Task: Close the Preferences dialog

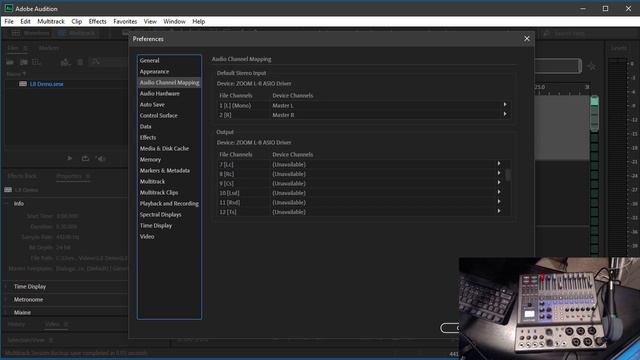Action: [527, 38]
